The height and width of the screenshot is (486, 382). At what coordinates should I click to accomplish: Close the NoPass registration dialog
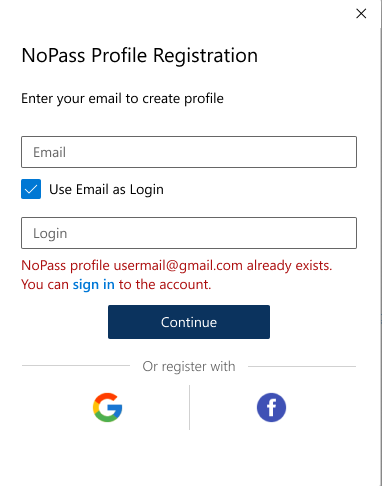[x=361, y=14]
